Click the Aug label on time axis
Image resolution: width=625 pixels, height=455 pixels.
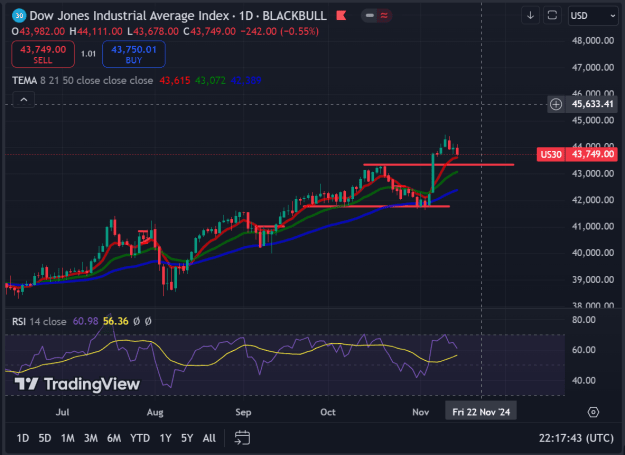[x=155, y=412]
